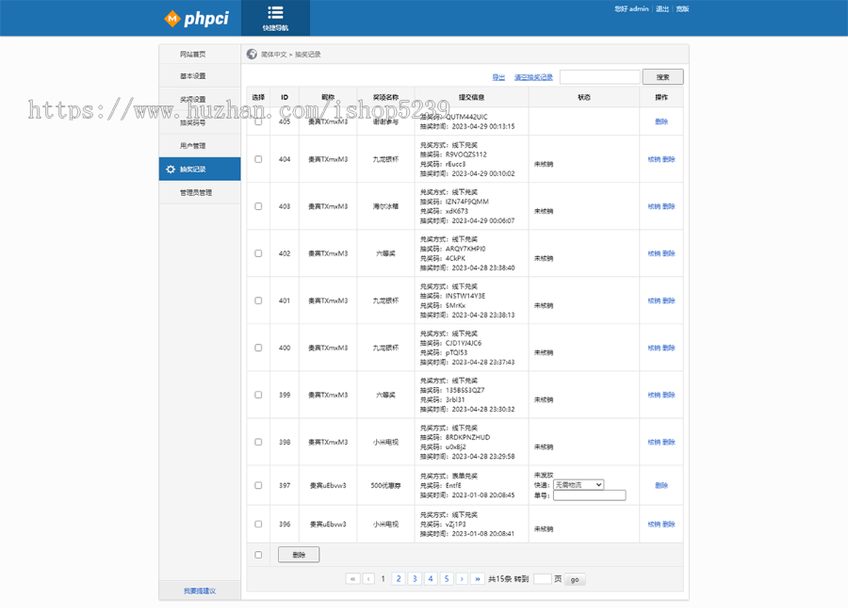Go to page 5
Viewport: 848px width, 616px height.
[447, 578]
